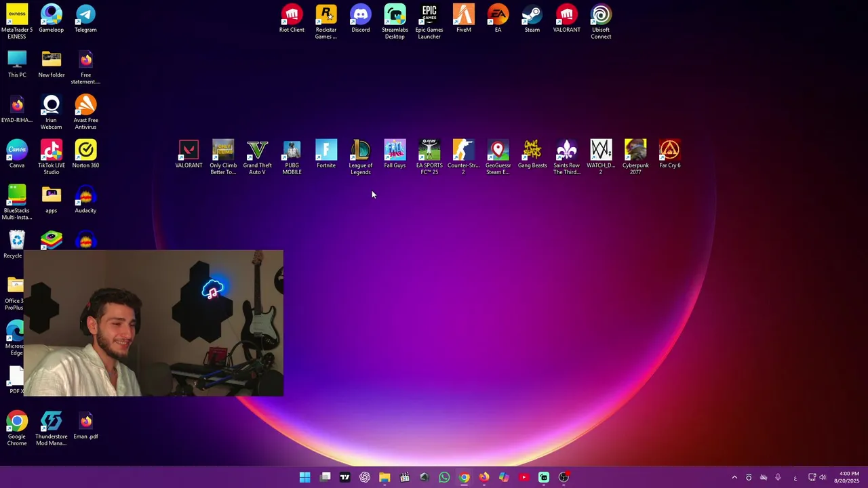Open the clock and date flyout

click(x=848, y=477)
